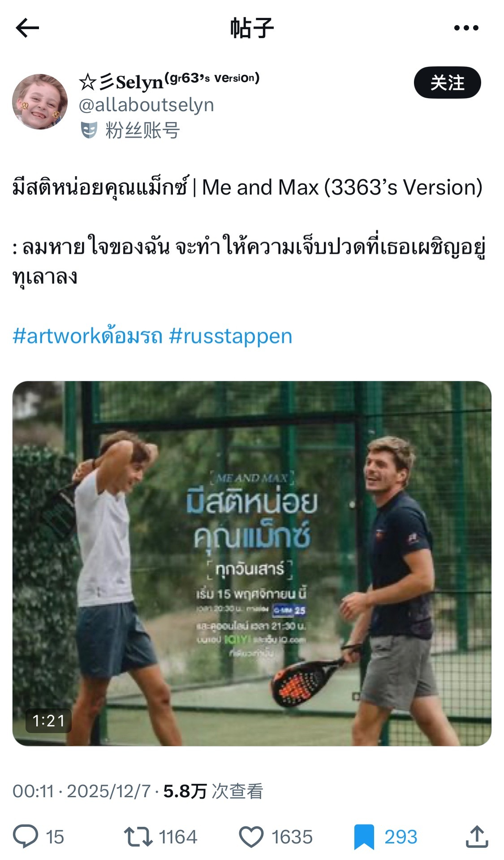
Task: Open the #russtappen hashtag
Action: tap(231, 336)
